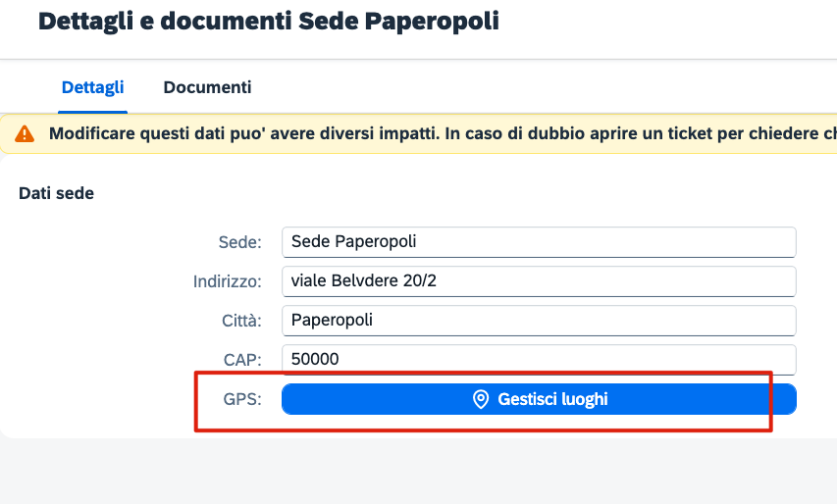Click the orange warning triangle icon
Image resolution: width=837 pixels, height=504 pixels.
coord(25,134)
